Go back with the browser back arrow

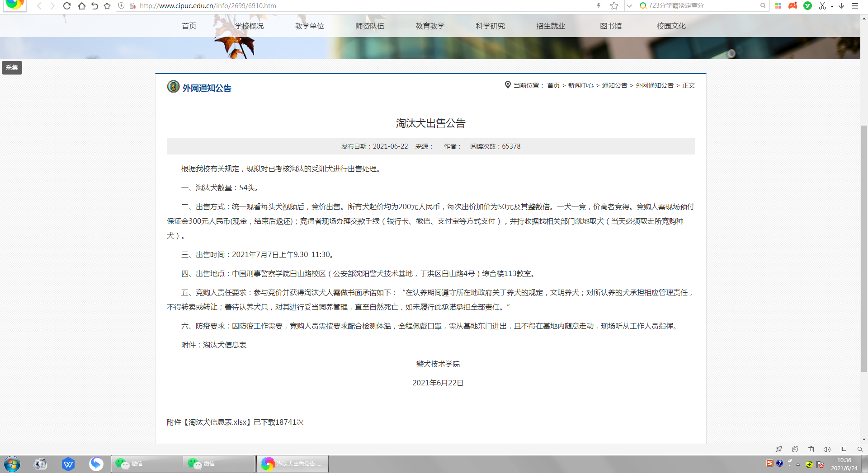tap(39, 6)
